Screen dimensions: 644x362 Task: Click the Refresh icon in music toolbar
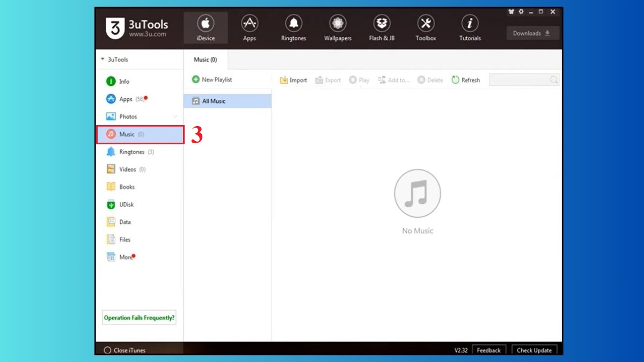pos(456,80)
